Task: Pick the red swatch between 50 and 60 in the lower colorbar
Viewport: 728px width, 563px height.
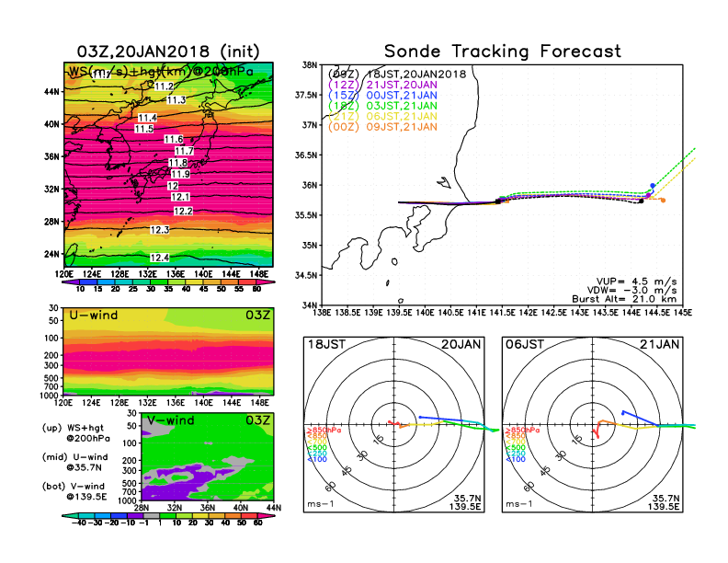Action: [x=249, y=515]
